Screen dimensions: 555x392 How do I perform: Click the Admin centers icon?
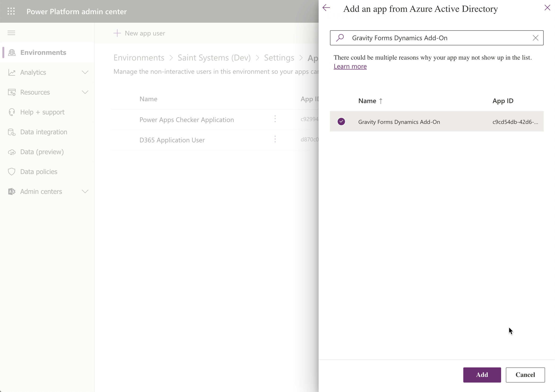(12, 192)
